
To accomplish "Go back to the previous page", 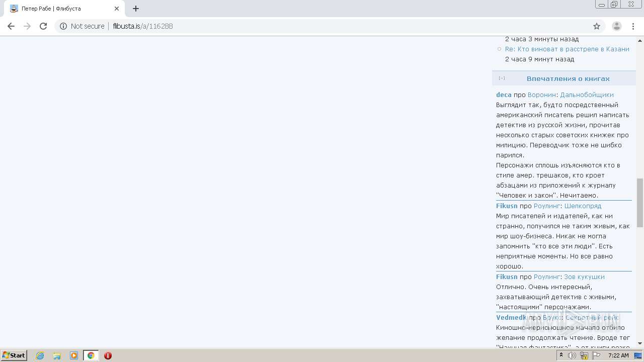I will click(11, 26).
